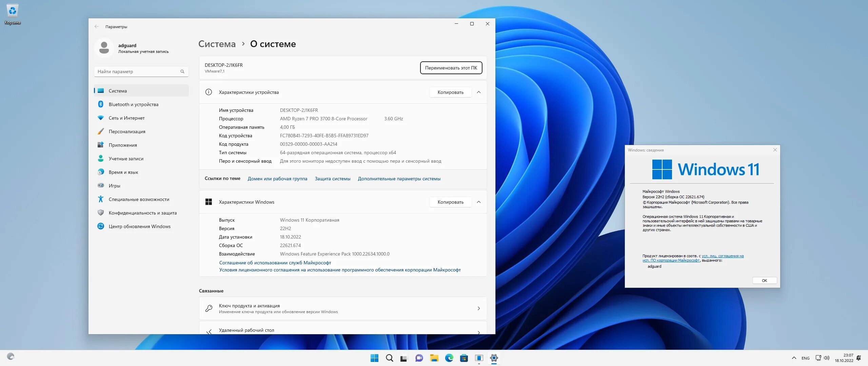The width and height of the screenshot is (868, 366).
Task: Collapse Характеристики Windows section
Action: (478, 202)
